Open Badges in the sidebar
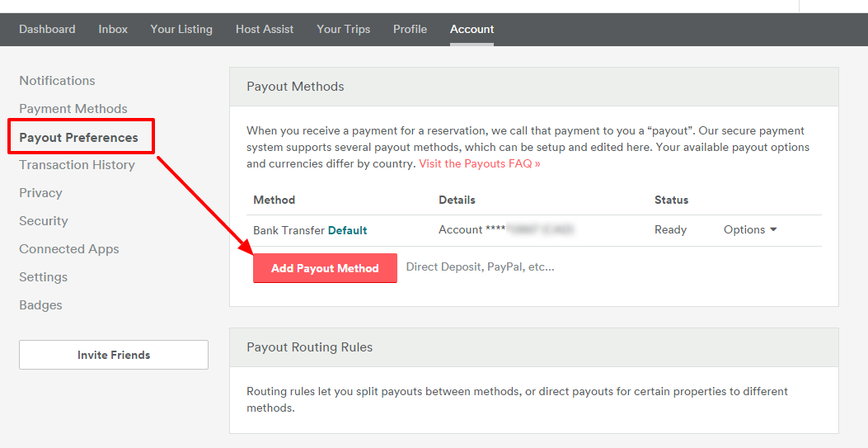 point(40,305)
